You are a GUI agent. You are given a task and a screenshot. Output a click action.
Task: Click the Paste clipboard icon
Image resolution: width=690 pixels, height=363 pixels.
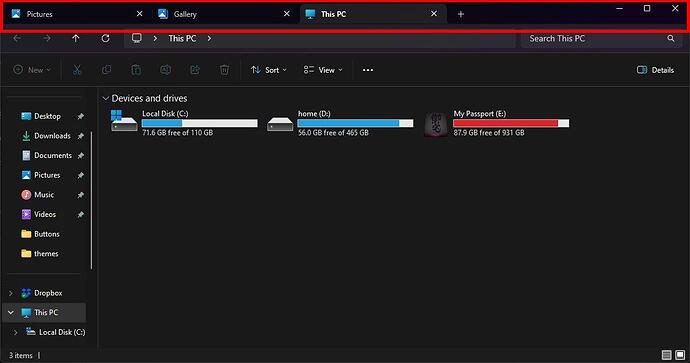tap(136, 70)
